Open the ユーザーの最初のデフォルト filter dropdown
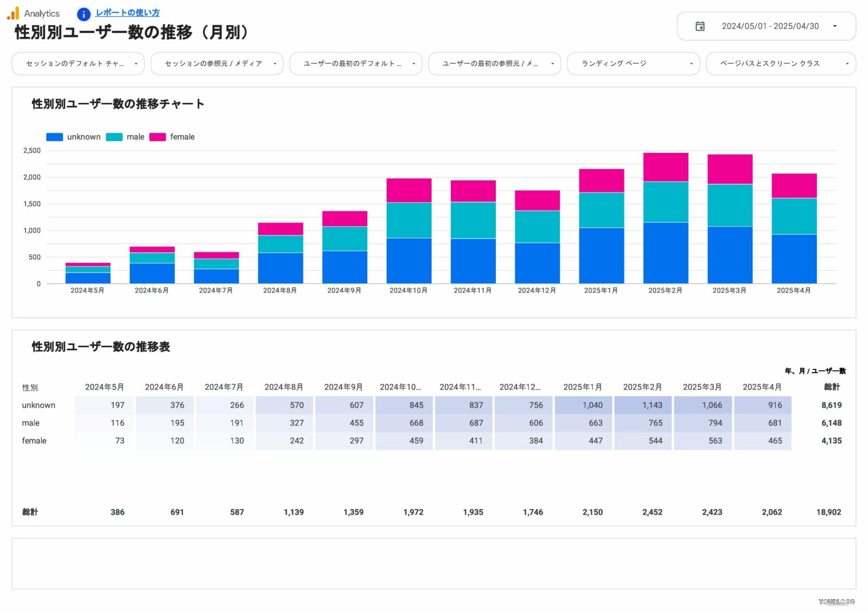The height and width of the screenshot is (613, 868). click(355, 64)
